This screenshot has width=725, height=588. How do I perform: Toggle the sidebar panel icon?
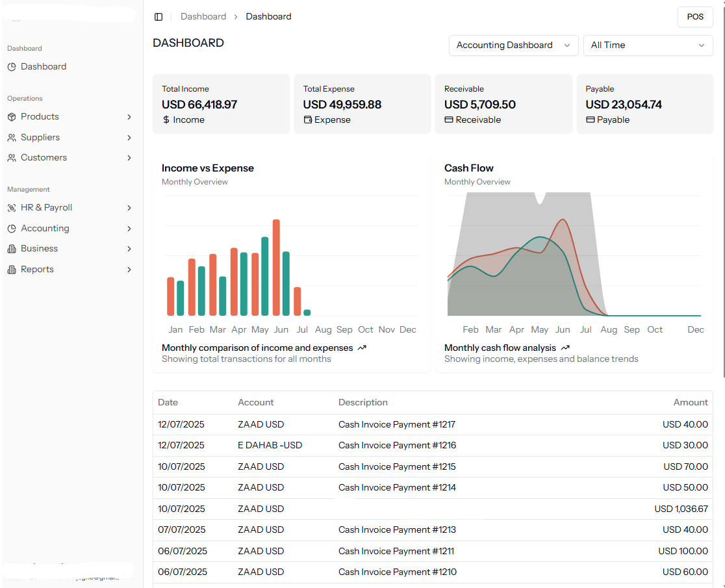[x=159, y=17]
